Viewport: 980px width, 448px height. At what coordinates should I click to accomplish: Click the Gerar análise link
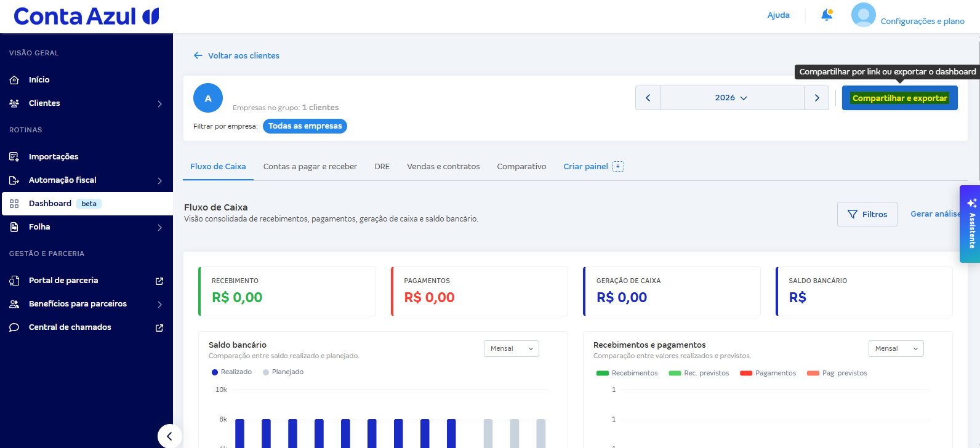935,214
